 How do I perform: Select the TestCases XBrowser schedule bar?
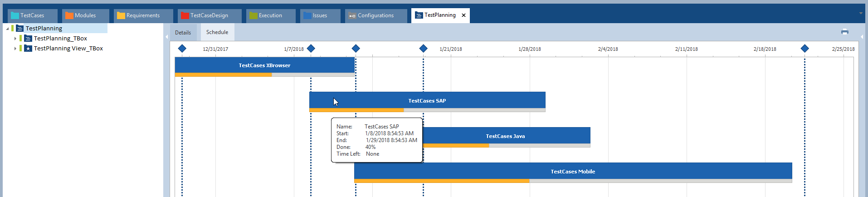tap(264, 65)
